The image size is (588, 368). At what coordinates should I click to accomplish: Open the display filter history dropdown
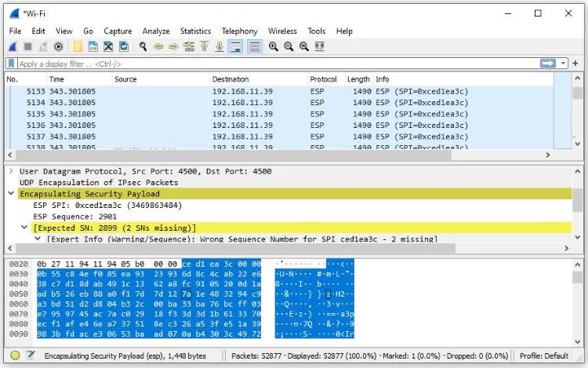[x=564, y=64]
